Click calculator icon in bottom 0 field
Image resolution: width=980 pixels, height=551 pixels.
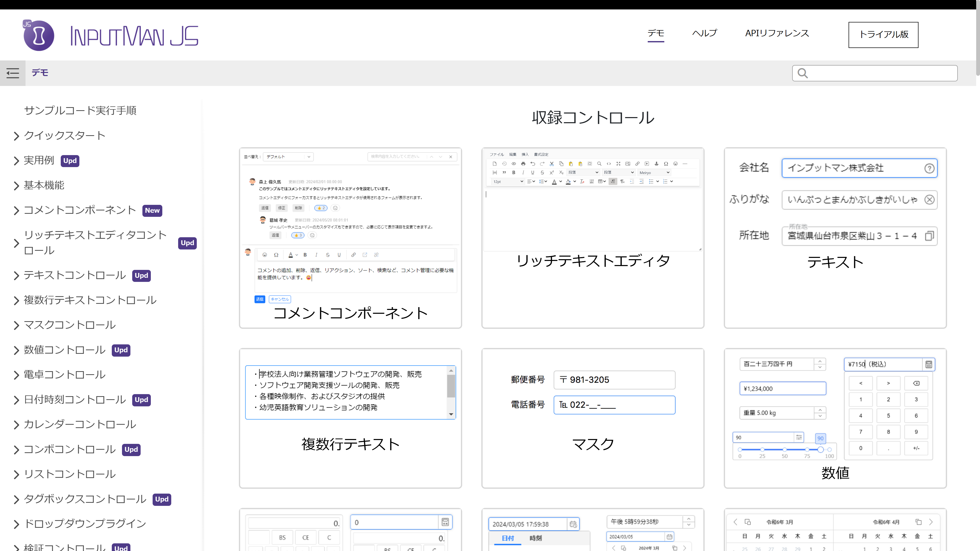click(445, 522)
